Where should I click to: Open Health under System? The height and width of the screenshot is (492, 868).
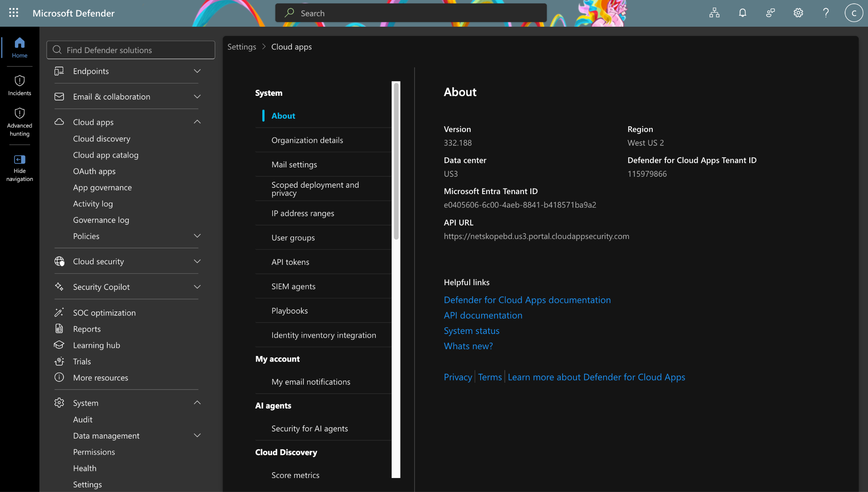84,468
